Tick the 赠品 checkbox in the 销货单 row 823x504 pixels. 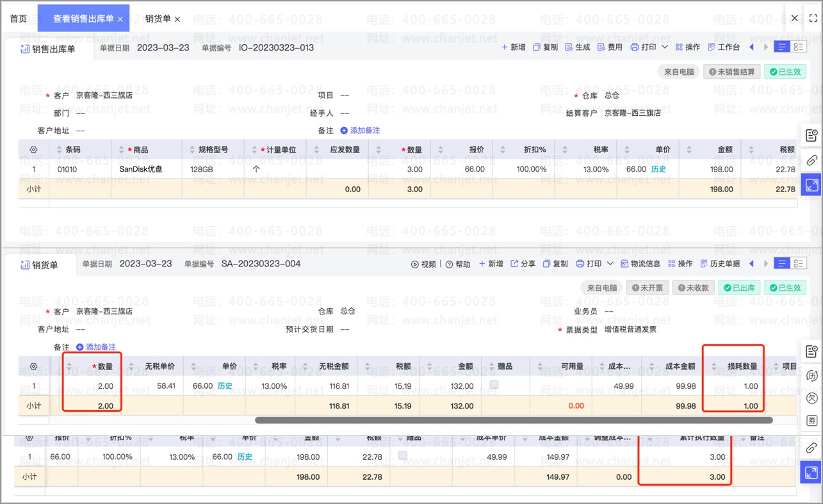pos(494,384)
